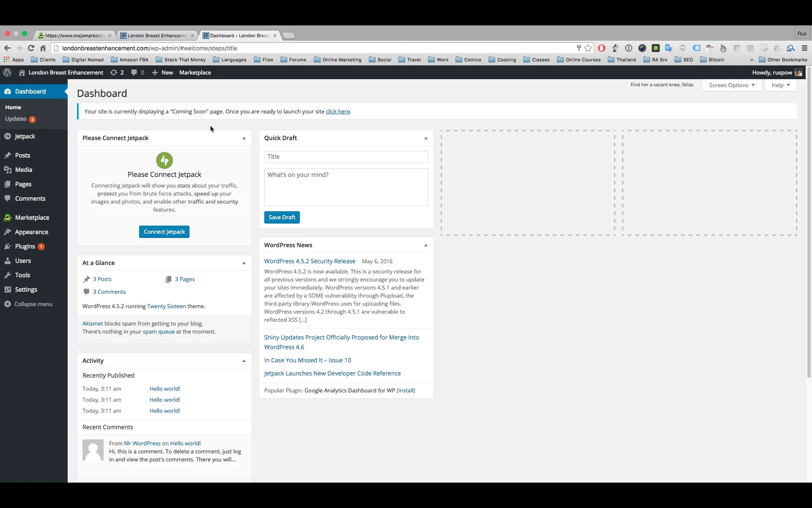Collapse the Quick Draft widget
Image resolution: width=812 pixels, height=508 pixels.
click(x=425, y=138)
